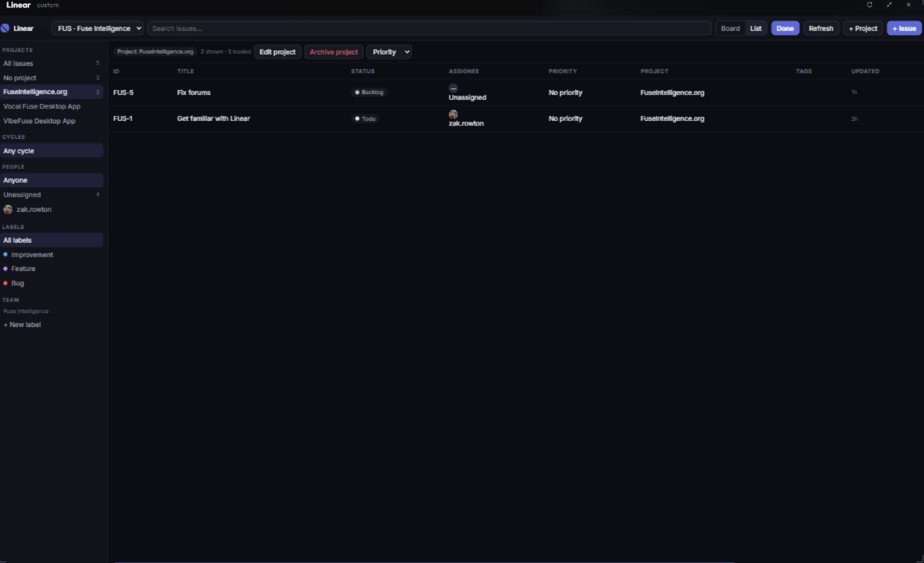Click + New label in sidebar

pos(23,324)
